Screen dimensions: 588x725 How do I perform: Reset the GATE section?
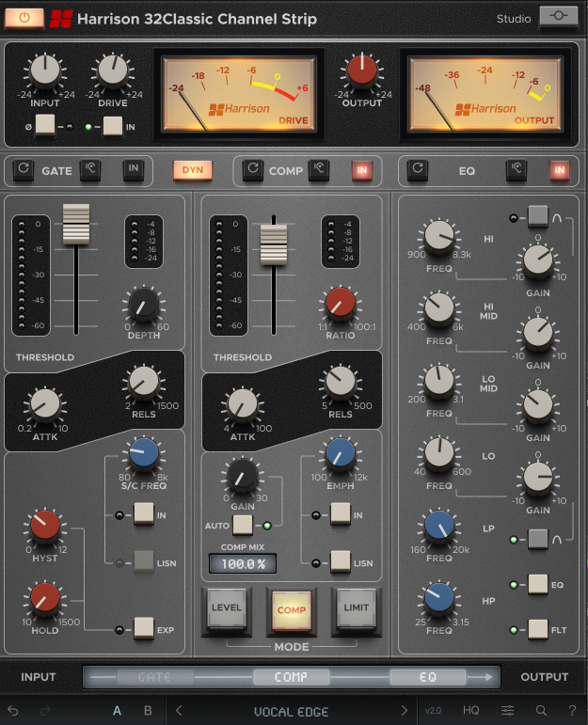click(x=24, y=169)
